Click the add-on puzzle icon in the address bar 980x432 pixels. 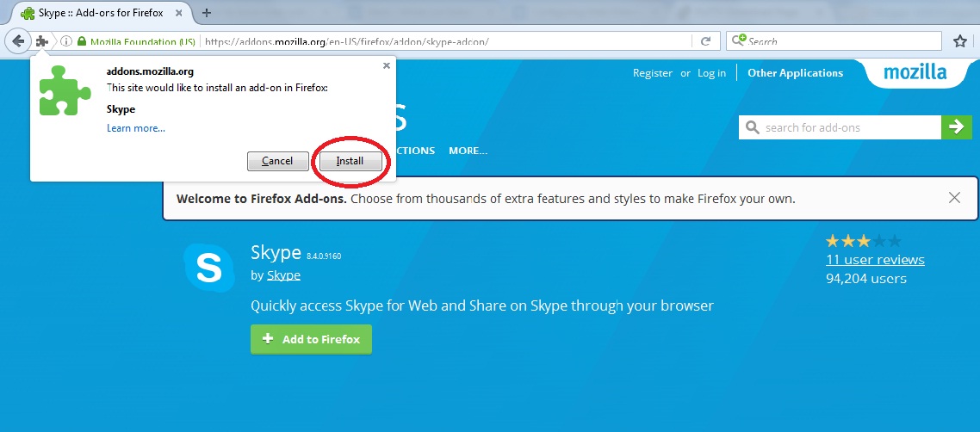click(x=42, y=41)
